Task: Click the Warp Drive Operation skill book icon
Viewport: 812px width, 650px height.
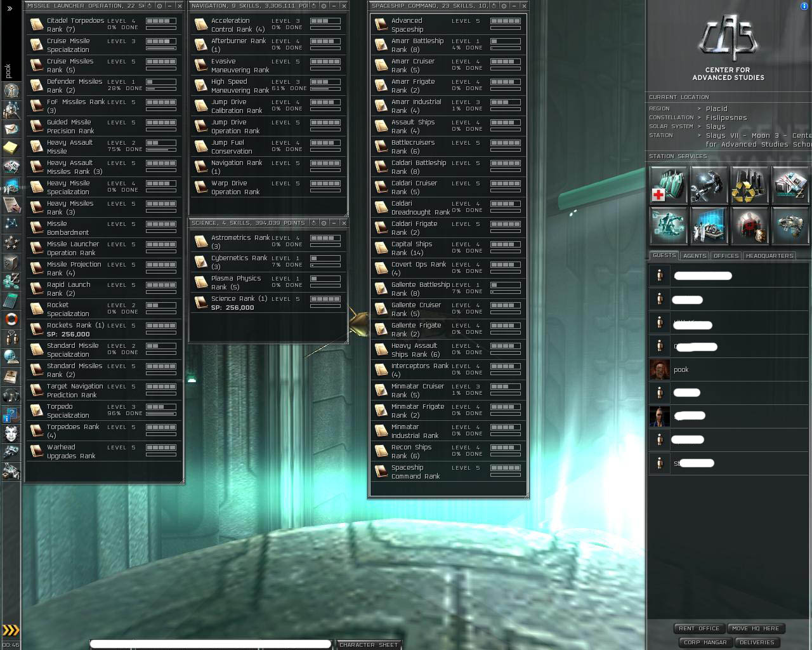Action: [201, 187]
